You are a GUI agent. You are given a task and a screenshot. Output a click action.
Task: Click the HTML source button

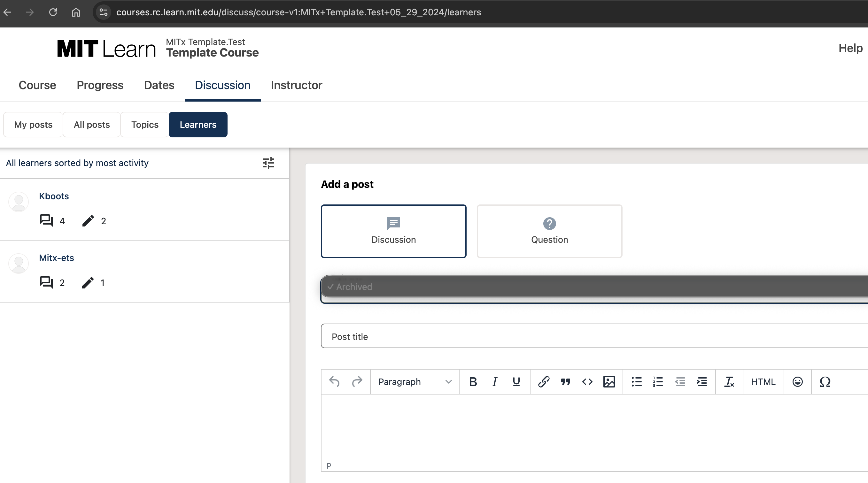point(763,382)
